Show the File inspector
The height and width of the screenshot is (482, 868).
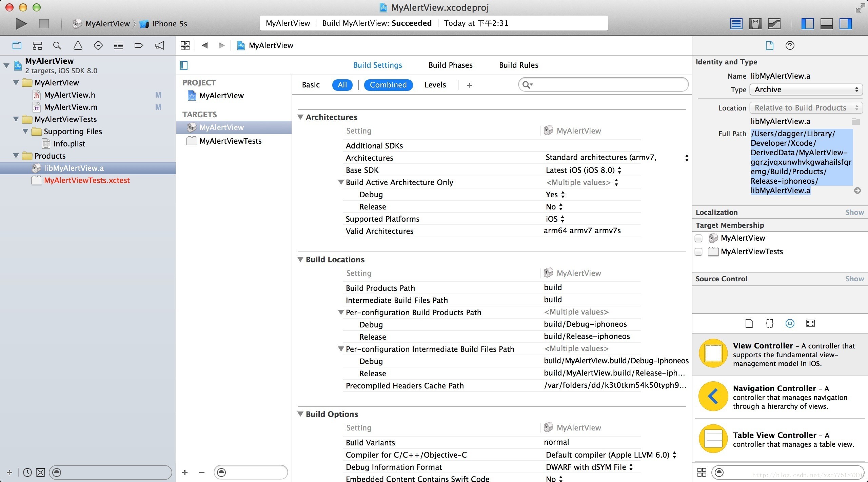pos(770,45)
